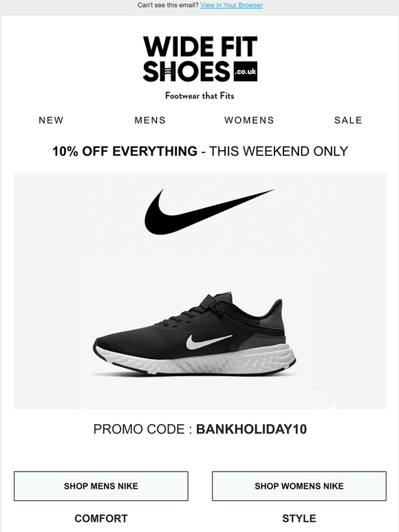Open the SALE navigation item

(348, 120)
